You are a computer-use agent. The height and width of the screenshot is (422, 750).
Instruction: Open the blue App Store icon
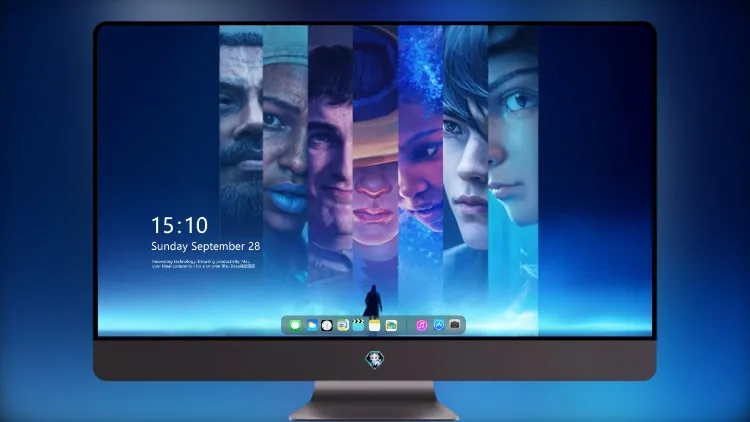click(x=439, y=325)
